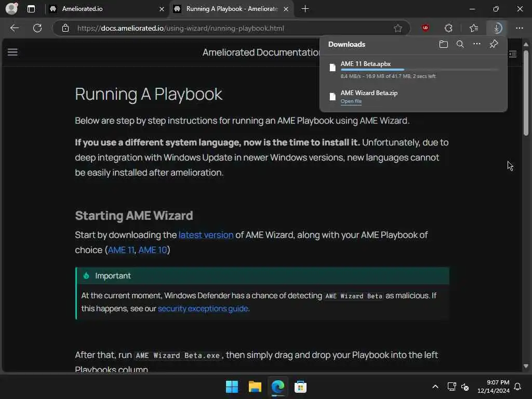Switch to the Ameliorated.io tab
The height and width of the screenshot is (399, 532).
[x=107, y=9]
